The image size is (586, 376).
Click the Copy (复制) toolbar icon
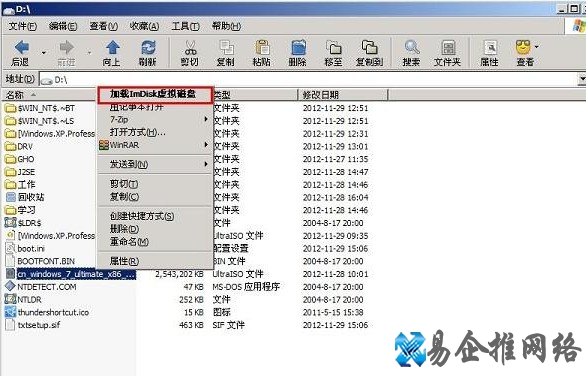pyautogui.click(x=226, y=47)
